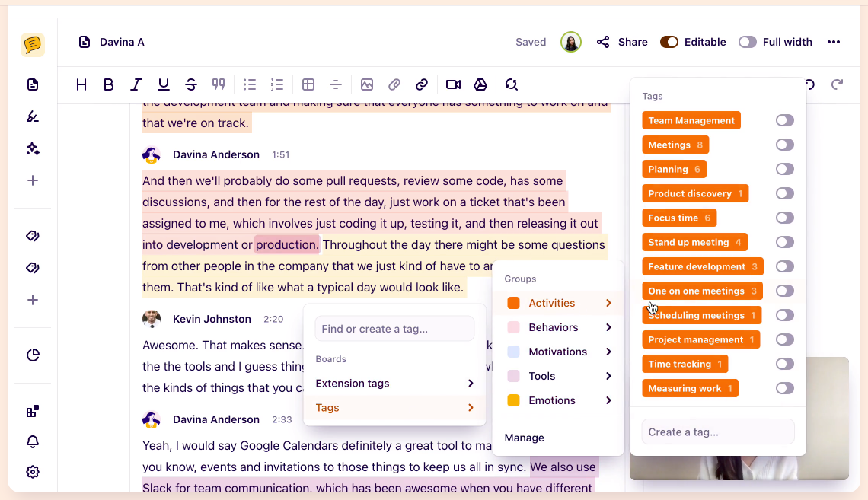The width and height of the screenshot is (868, 500).
Task: Open the AI sparkle tool in the sidebar
Action: pos(32,148)
